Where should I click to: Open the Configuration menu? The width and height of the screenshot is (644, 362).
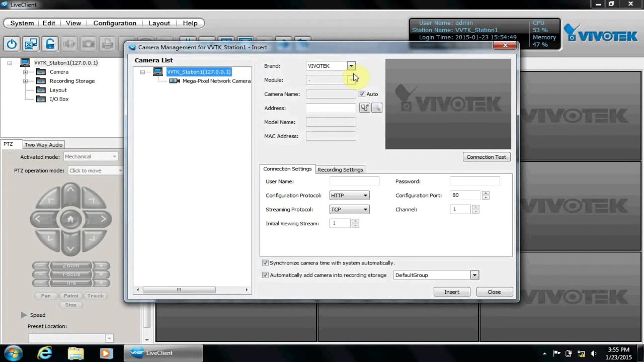pos(115,23)
